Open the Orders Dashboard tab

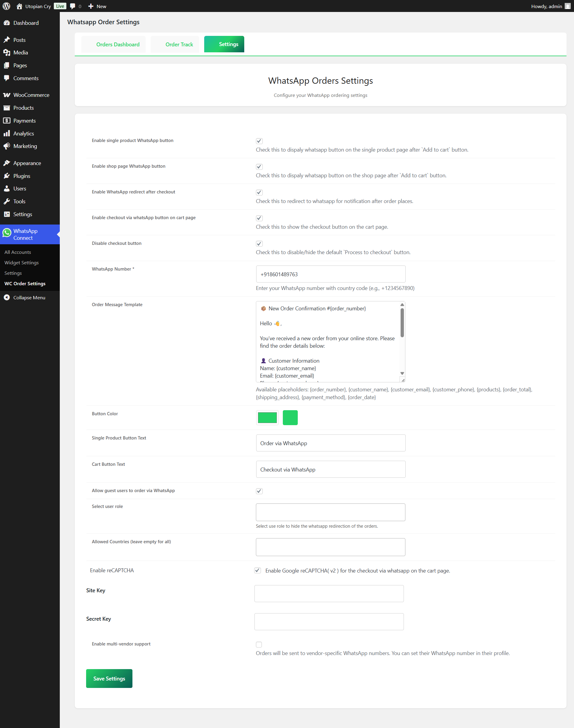(117, 44)
